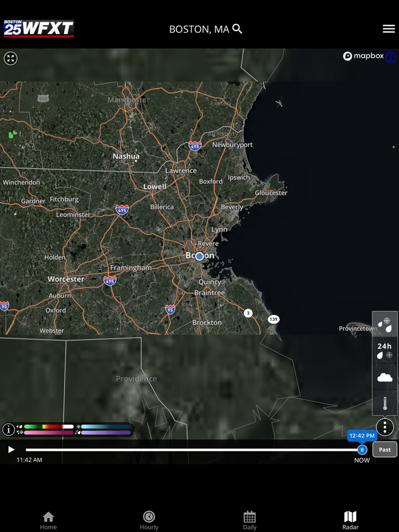Open the Mapbox info icon
Screen dimensions: 399x532
pos(391,57)
